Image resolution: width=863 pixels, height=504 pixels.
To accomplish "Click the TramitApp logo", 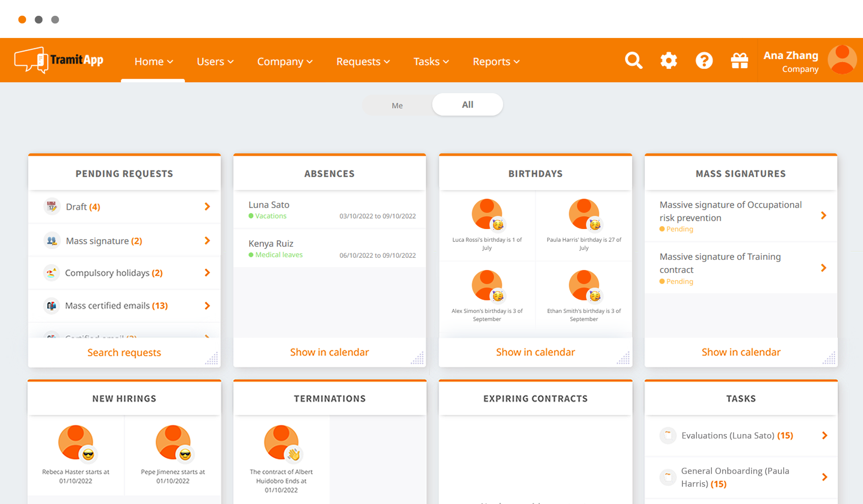I will (58, 60).
